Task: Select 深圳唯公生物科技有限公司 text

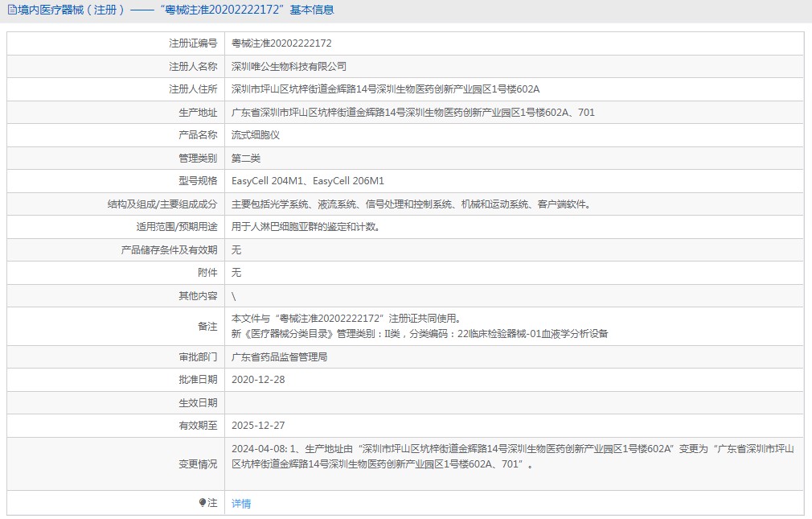Action: [x=289, y=66]
